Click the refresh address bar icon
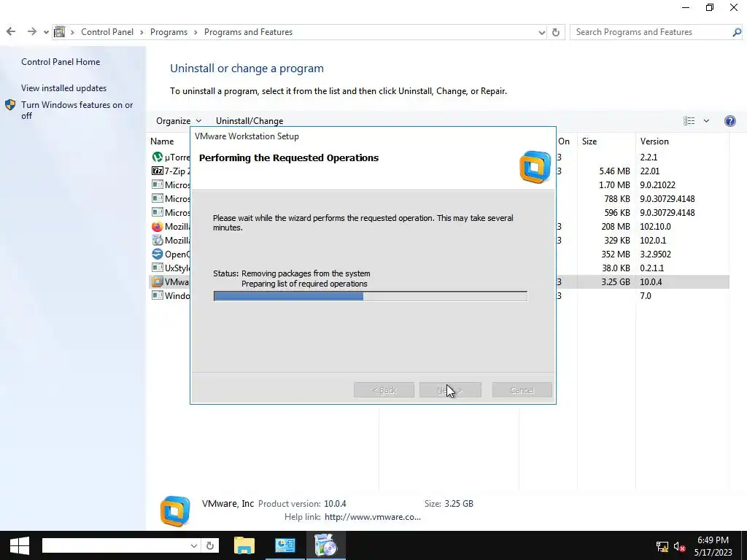Image resolution: width=747 pixels, height=560 pixels. point(555,32)
